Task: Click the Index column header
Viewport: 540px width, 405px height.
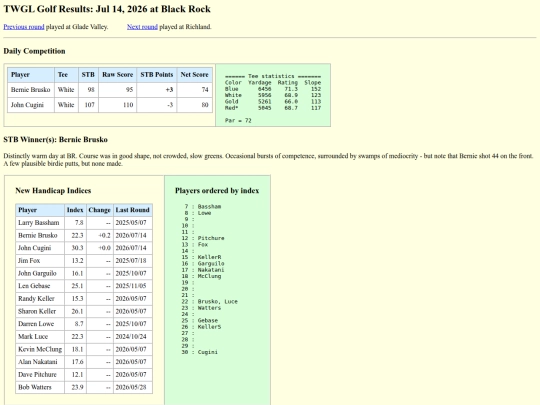Action: [x=75, y=210]
